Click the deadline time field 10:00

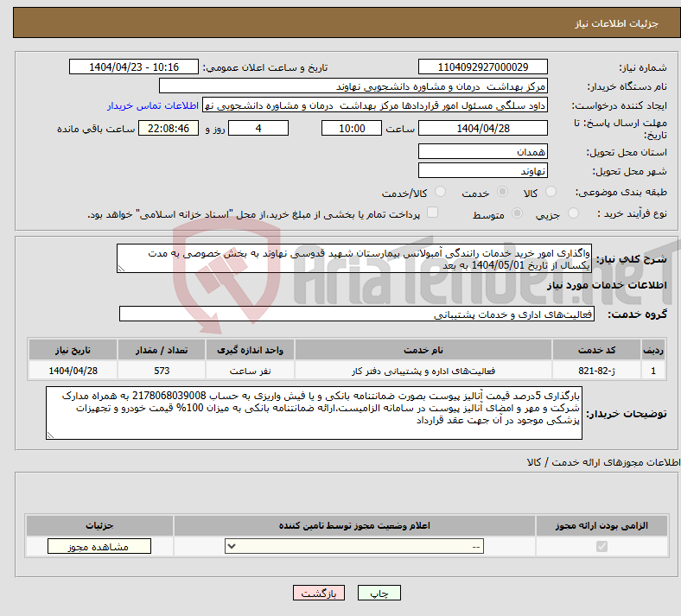352,128
